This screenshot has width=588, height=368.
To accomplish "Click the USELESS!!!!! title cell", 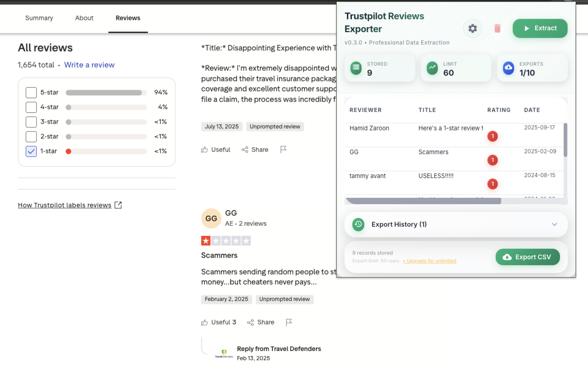I will [436, 176].
